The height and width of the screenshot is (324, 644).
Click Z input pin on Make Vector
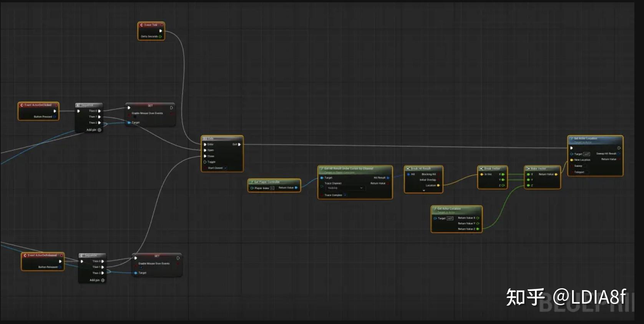pos(528,185)
